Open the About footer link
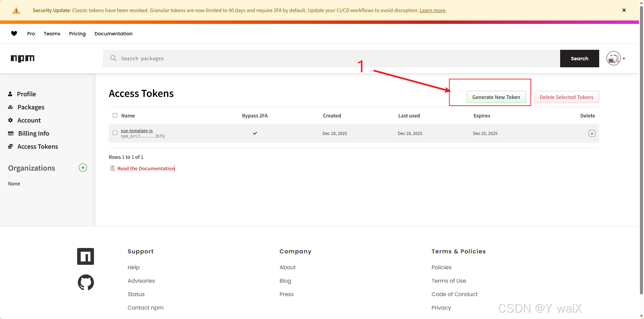The image size is (644, 319). pyautogui.click(x=288, y=267)
